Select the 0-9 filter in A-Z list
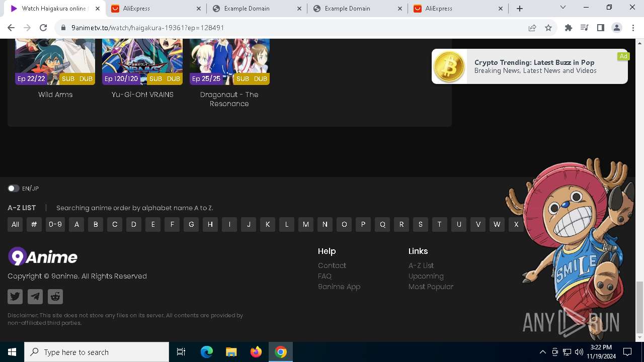This screenshot has width=644, height=362. (x=55, y=224)
